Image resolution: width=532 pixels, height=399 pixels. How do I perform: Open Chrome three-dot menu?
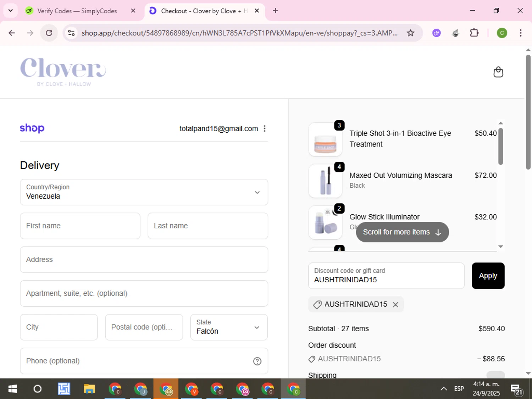coord(520,33)
